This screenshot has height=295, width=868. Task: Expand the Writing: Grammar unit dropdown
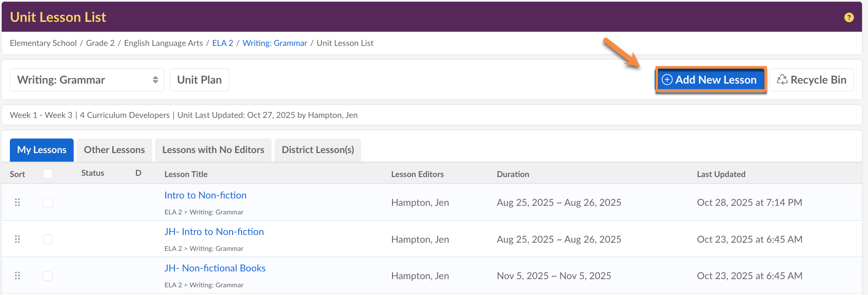coord(87,80)
